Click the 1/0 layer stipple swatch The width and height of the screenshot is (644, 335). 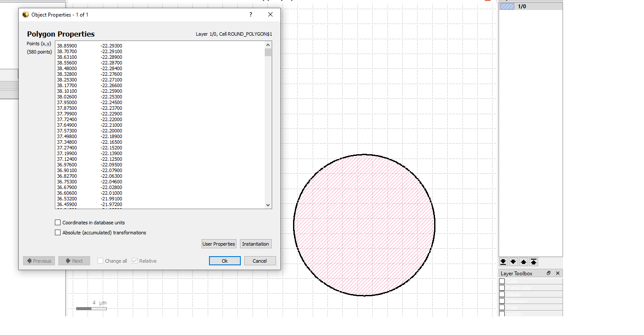506,6
